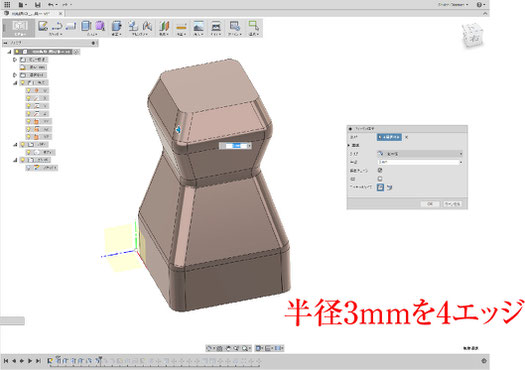The image size is (525, 370).
Task: Open the user account name dropdown
Action: [x=453, y=5]
